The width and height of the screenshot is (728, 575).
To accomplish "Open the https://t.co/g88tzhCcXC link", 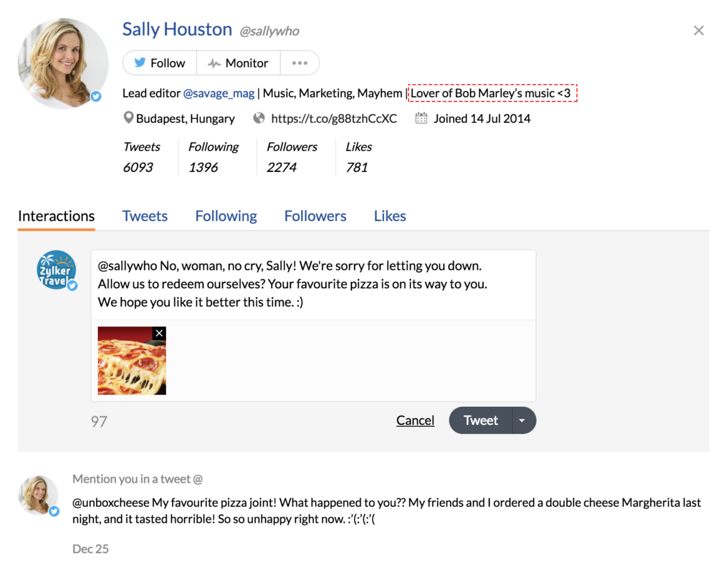I will 334,119.
